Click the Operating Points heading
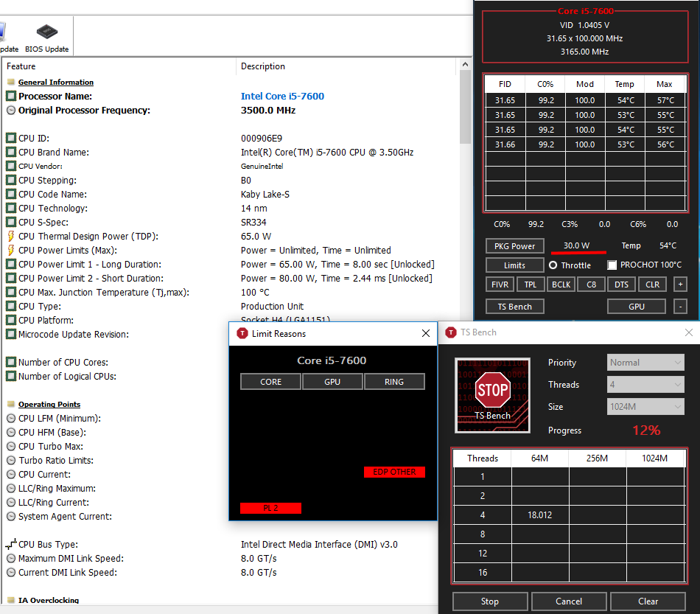Image resolution: width=700 pixels, height=614 pixels. [49, 404]
